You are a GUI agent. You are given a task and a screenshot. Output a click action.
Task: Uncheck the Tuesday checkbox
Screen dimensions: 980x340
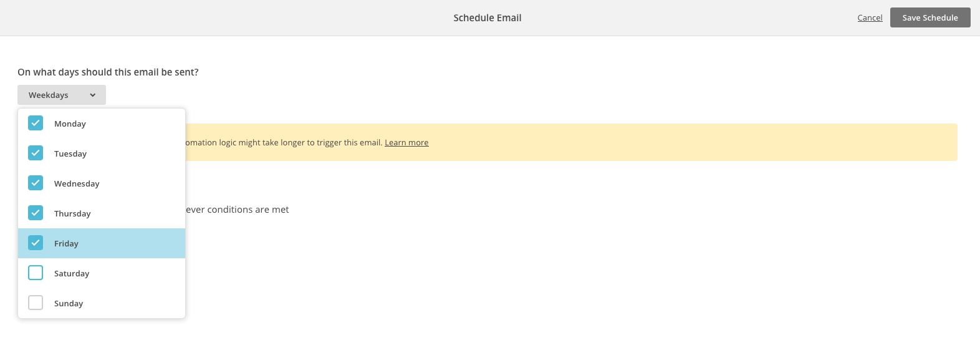[36, 153]
